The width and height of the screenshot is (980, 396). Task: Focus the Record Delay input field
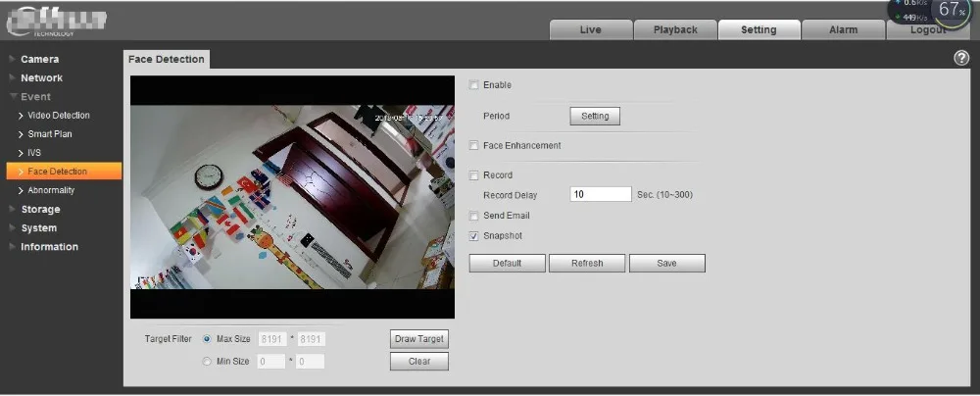601,194
